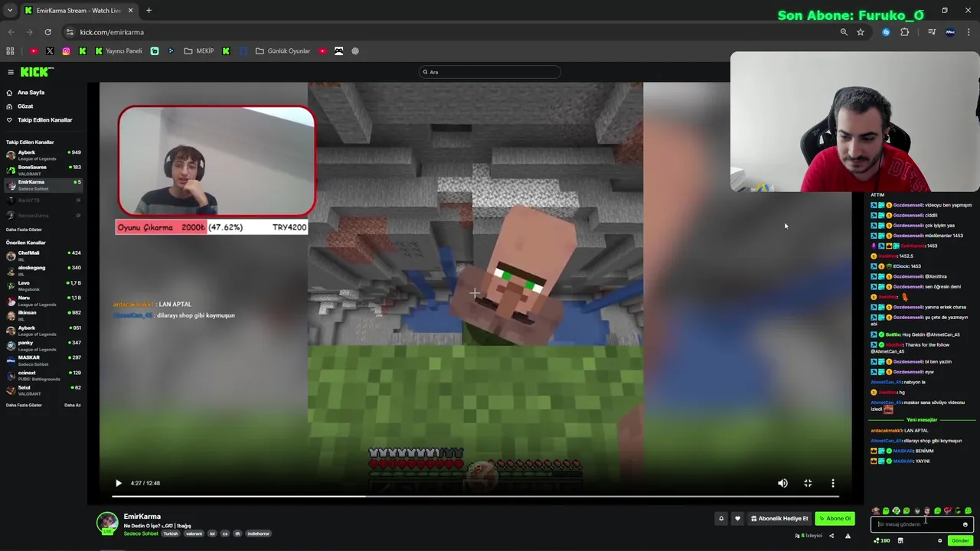The image size is (980, 551).
Task: Show more recommended channels at list bottom
Action: click(24, 405)
